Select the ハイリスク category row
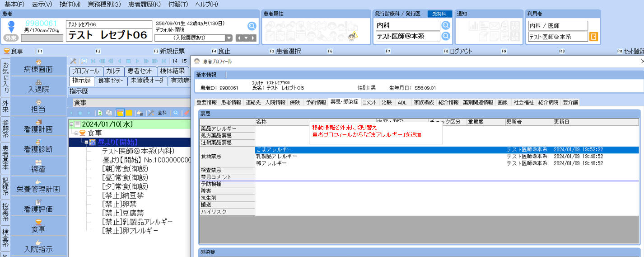Screen dimensions: 644x257 (x=228, y=212)
